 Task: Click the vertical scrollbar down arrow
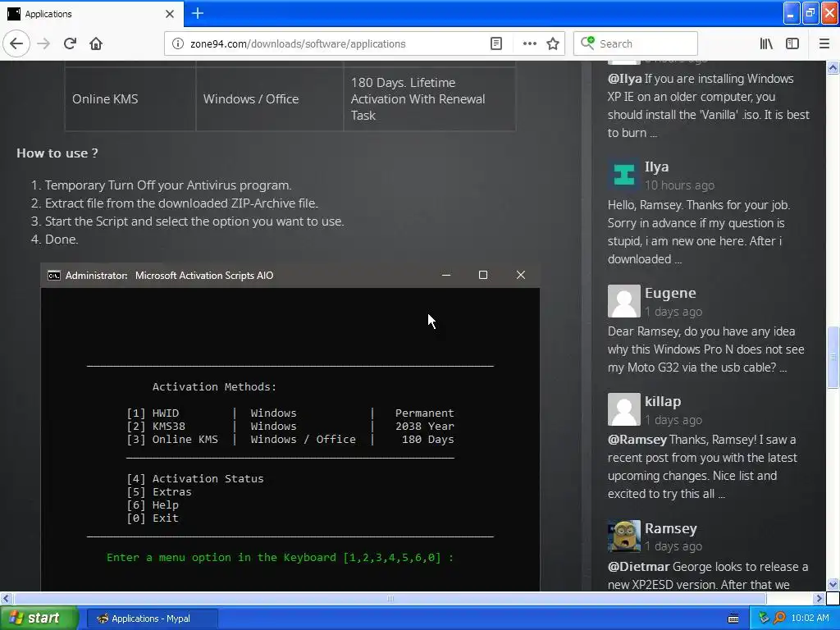coord(833,584)
